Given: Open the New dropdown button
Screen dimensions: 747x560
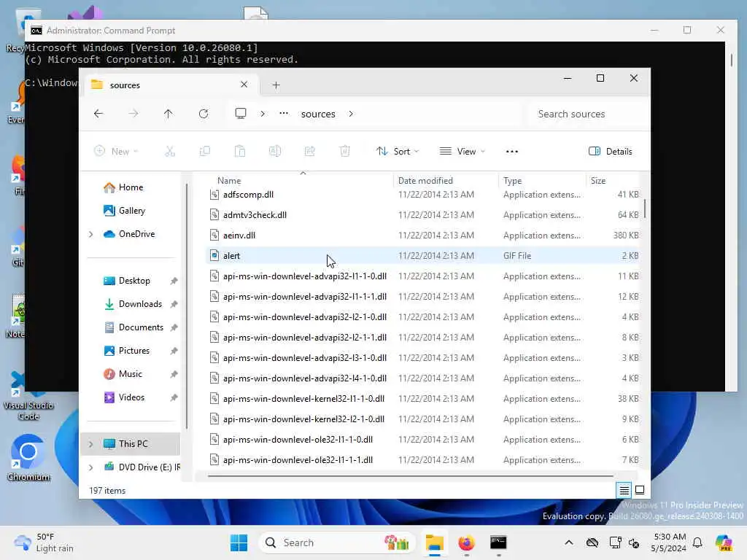Looking at the screenshot, I should [x=116, y=152].
